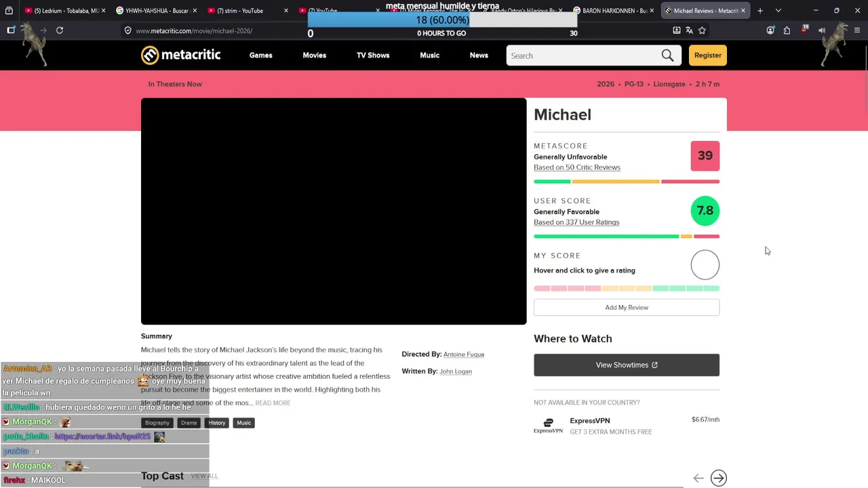The height and width of the screenshot is (488, 868).
Task: Play the movie trailer video
Action: tap(334, 211)
